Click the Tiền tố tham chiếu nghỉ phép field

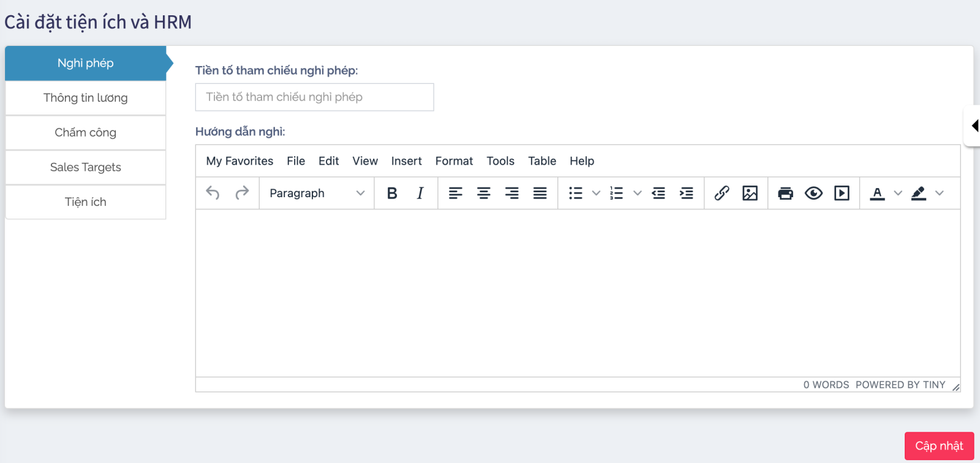pyautogui.click(x=314, y=97)
